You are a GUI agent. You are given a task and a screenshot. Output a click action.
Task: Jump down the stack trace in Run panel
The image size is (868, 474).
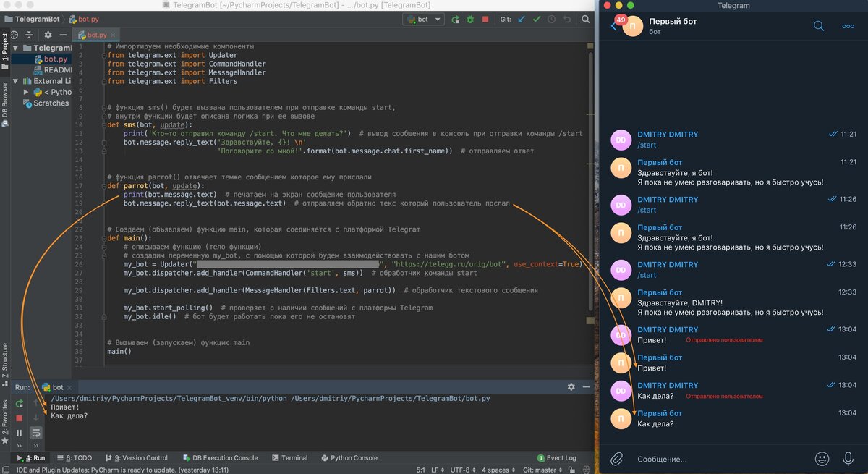[x=35, y=418]
